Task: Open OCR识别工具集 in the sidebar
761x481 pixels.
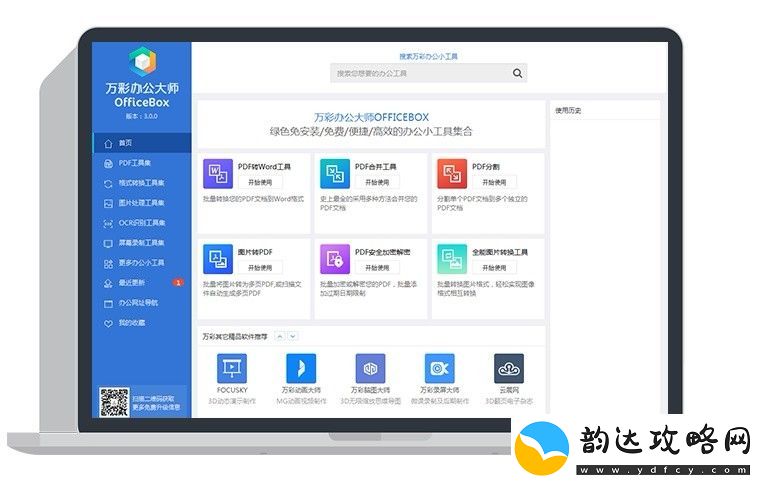Action: (x=142, y=223)
